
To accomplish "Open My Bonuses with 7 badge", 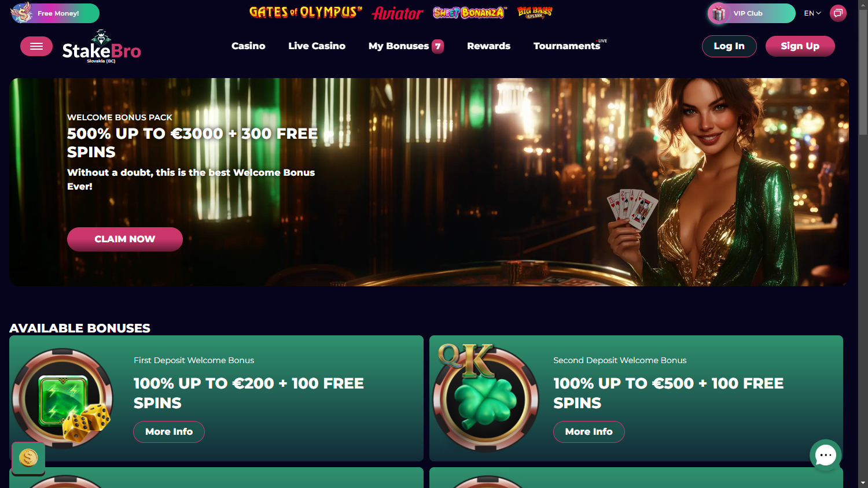I will (x=406, y=46).
